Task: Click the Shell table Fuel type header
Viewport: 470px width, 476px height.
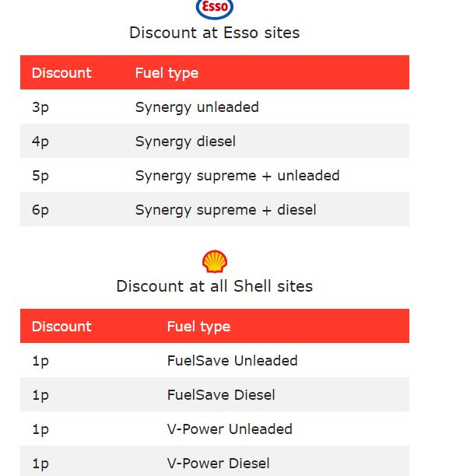Action: [x=198, y=327]
